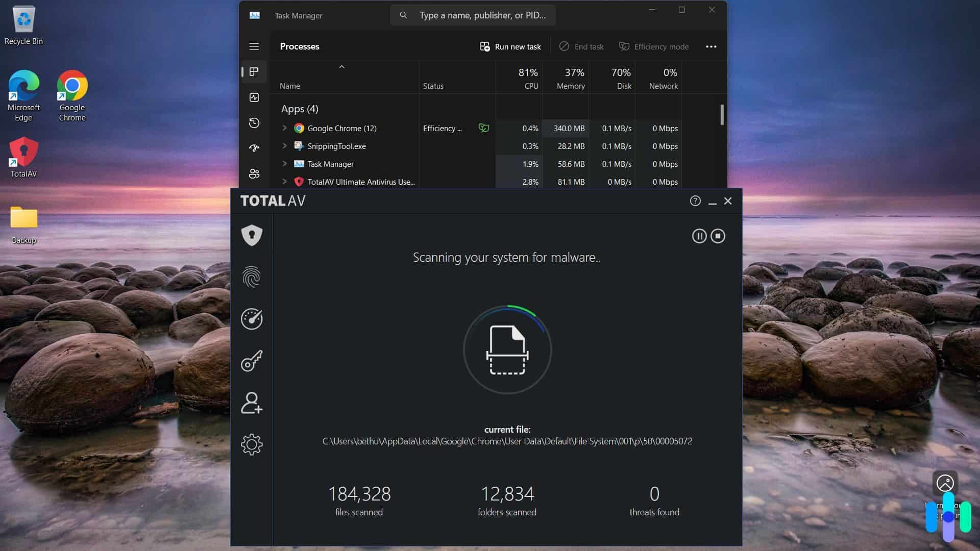This screenshot has height=551, width=980.
Task: Click Task Manager title bar app icon
Action: click(255, 15)
